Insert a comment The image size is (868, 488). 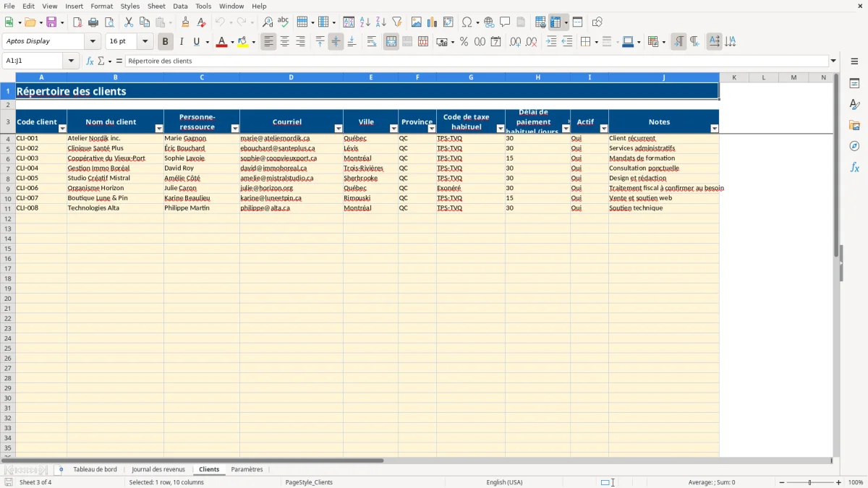505,22
